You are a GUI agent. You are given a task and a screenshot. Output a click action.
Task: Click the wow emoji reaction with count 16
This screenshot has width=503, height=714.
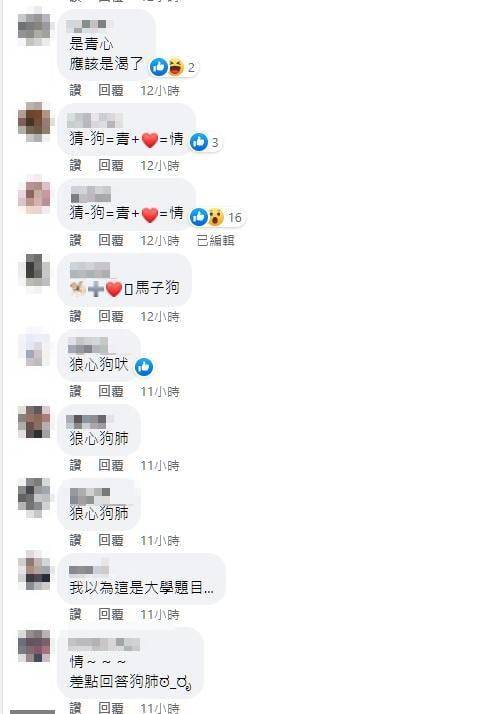(216, 217)
